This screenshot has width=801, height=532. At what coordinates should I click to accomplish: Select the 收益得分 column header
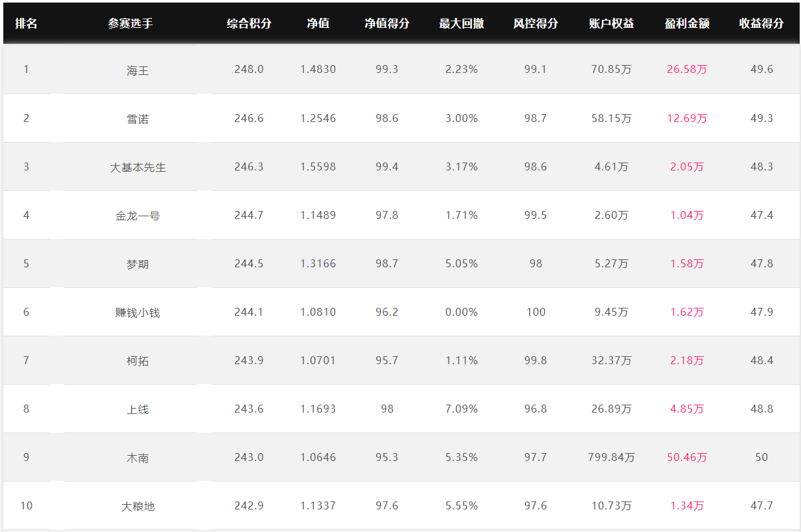761,23
